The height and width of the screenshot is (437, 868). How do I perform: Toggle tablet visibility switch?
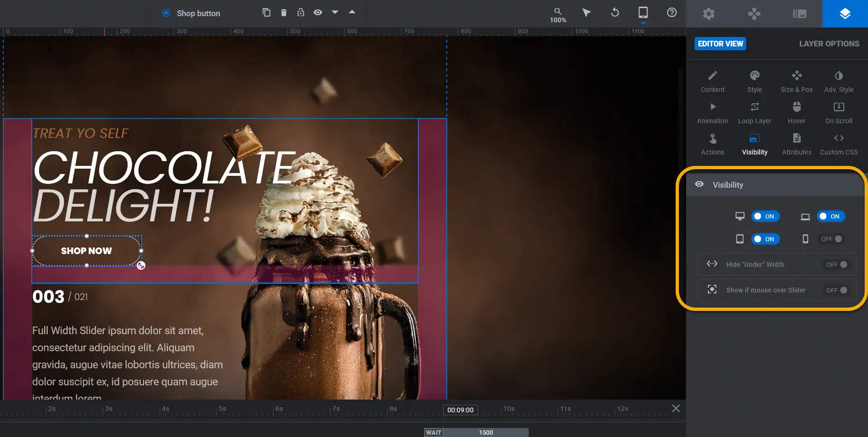tap(765, 239)
